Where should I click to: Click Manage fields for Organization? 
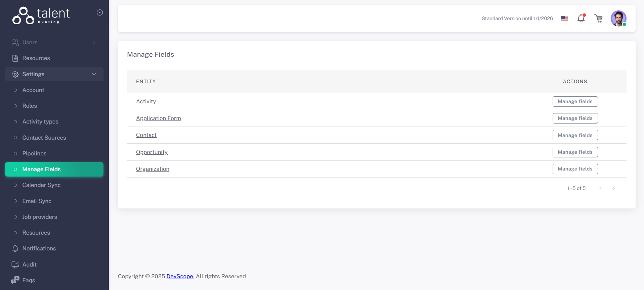[x=575, y=169]
